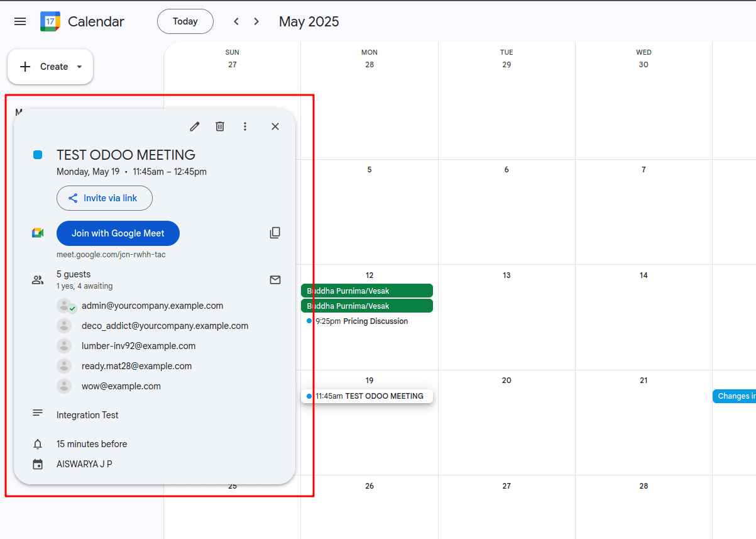Click the Today button
756x539 pixels.
[185, 21]
